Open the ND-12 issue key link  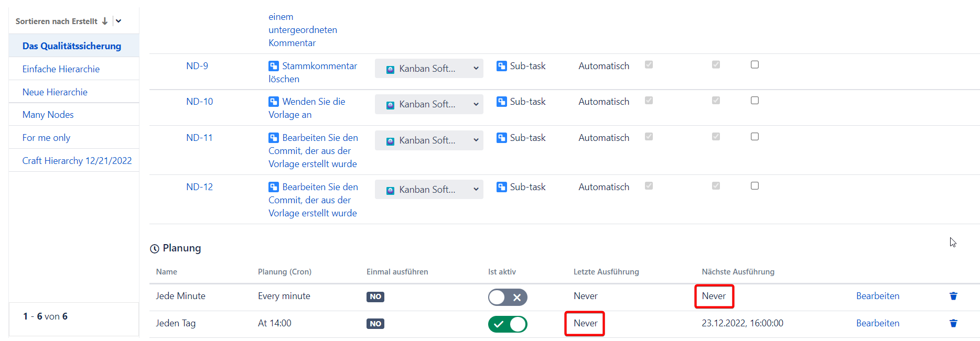pyautogui.click(x=199, y=187)
